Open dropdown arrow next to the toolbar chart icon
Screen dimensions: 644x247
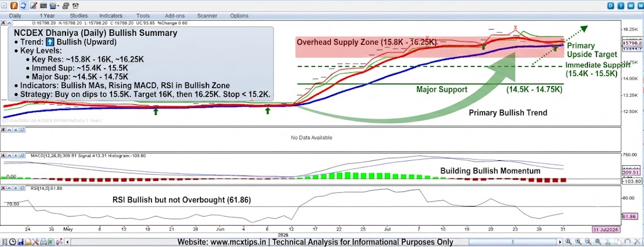pos(58,6)
